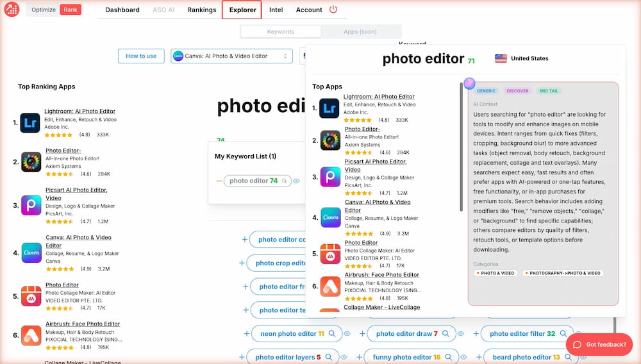The width and height of the screenshot is (641, 364).
Task: Click Lightroom icon in popup Top Apps
Action: click(329, 108)
